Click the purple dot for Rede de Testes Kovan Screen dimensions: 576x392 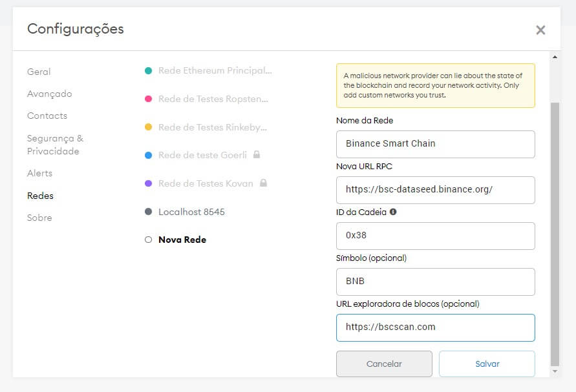click(149, 183)
